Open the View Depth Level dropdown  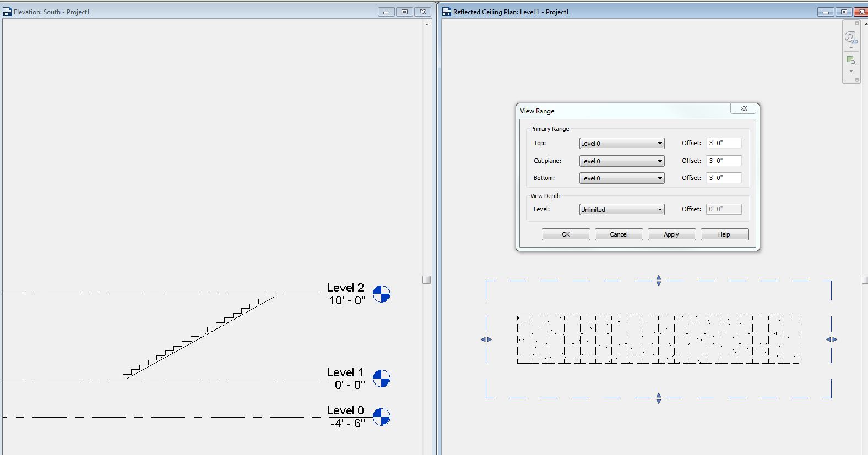pos(622,210)
